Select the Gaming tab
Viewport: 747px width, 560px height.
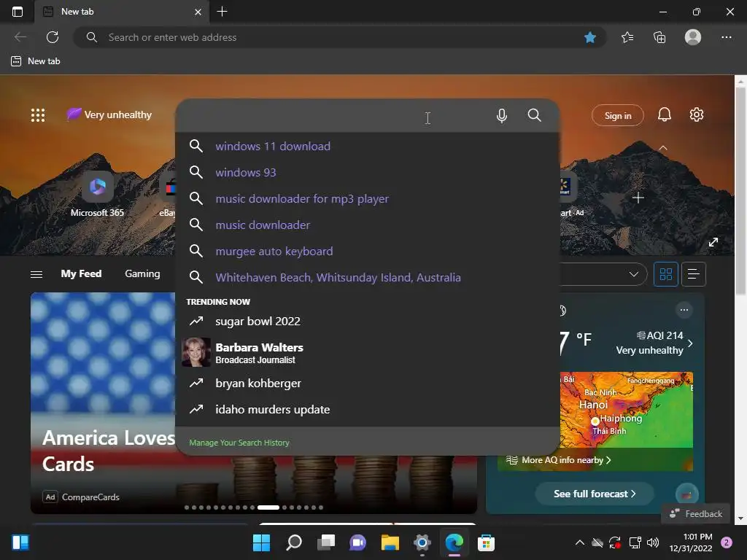point(142,274)
